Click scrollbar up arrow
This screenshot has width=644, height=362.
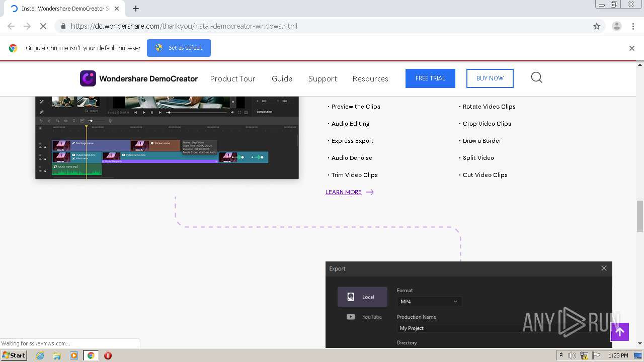tap(640, 64)
